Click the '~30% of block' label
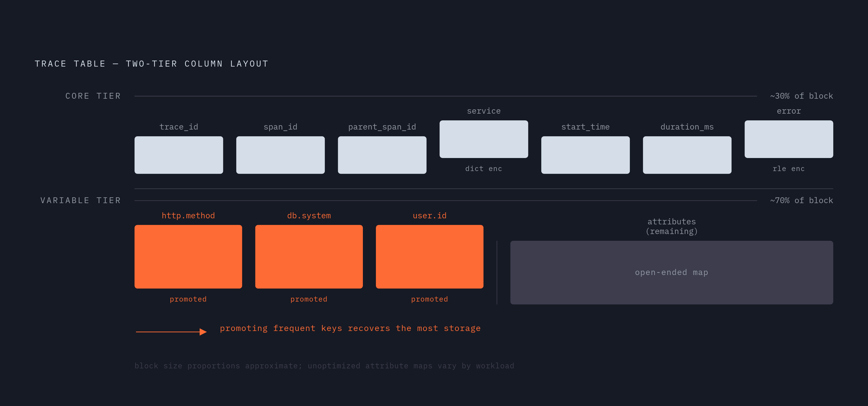868x406 pixels. (802, 96)
